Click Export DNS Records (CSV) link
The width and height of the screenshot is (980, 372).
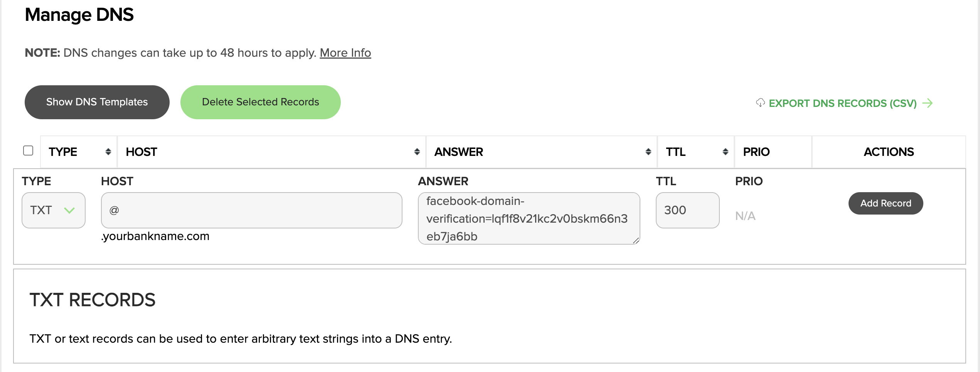coord(842,103)
